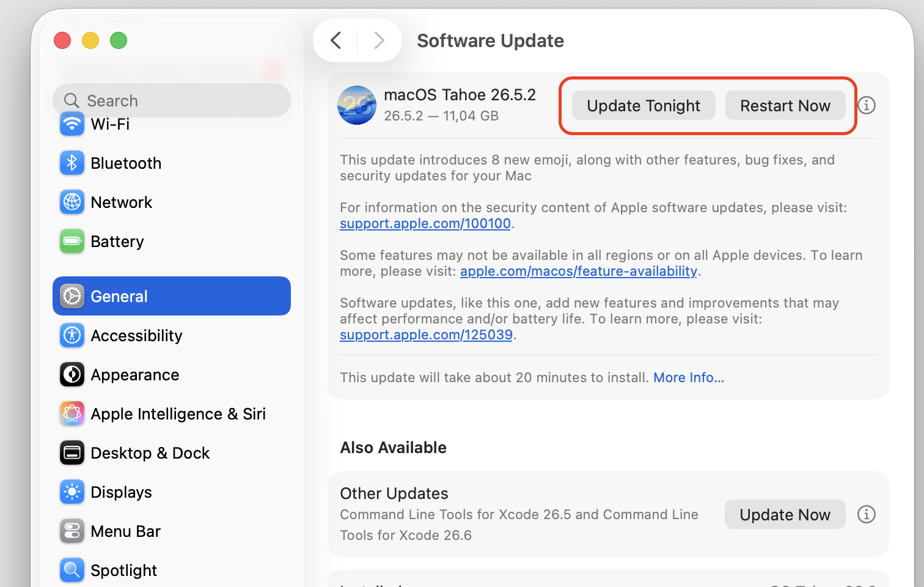This screenshot has width=924, height=587.
Task: Click the Displays sun icon
Action: click(72, 492)
